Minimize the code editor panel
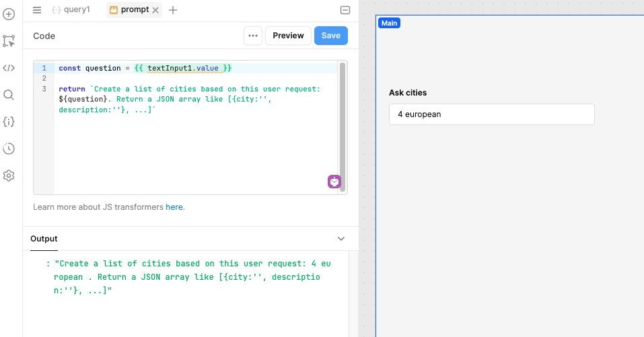The image size is (644, 337). pyautogui.click(x=345, y=10)
